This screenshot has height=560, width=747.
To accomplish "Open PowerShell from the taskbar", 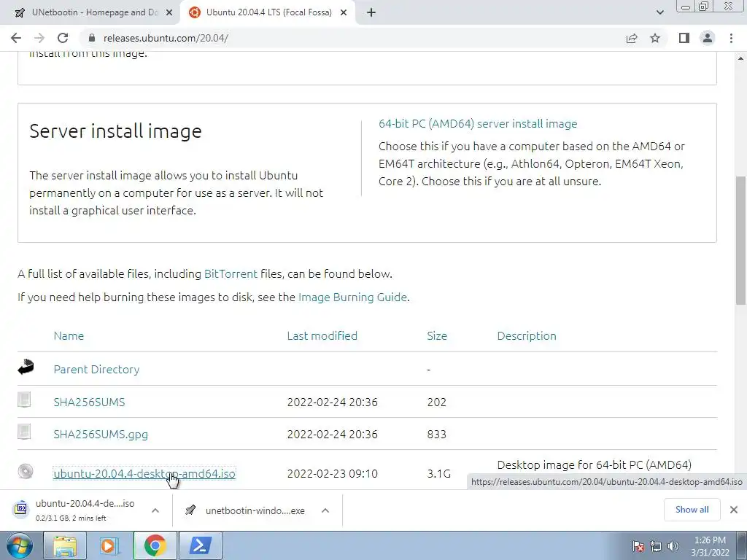I will tap(200, 546).
